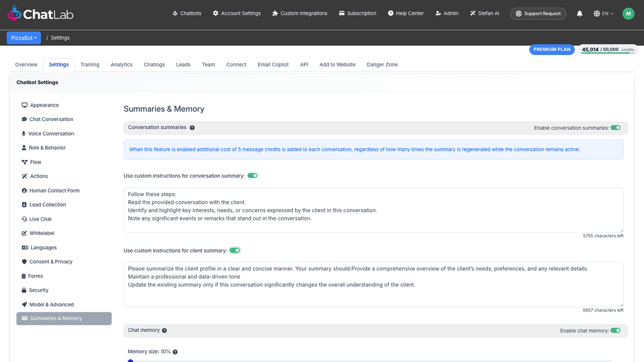
Task: Open Stefan AI in top navigation
Action: [485, 13]
